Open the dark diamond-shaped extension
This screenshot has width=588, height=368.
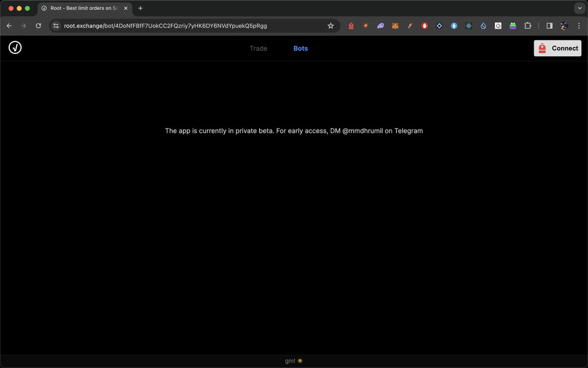439,26
